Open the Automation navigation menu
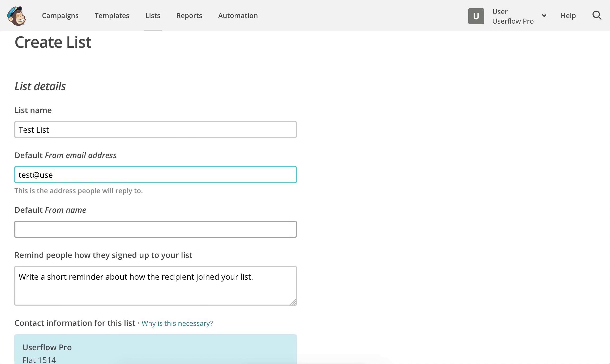Image resolution: width=610 pixels, height=364 pixels. pyautogui.click(x=238, y=16)
